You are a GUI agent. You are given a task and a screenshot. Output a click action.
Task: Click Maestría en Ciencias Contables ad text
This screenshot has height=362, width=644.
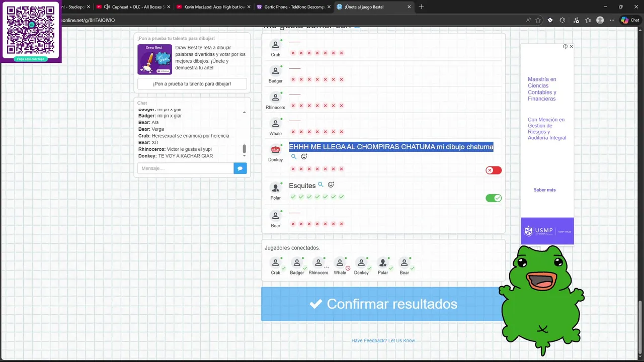(x=542, y=89)
